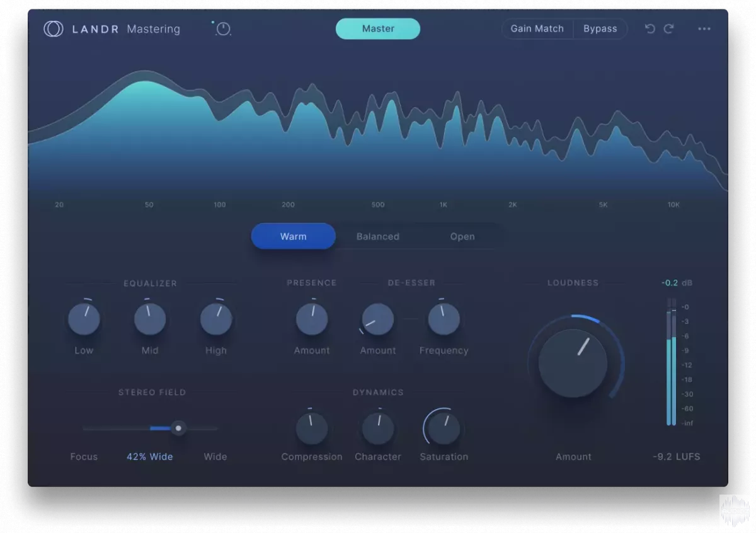Click the Character knob
Image resolution: width=756 pixels, height=533 pixels.
tap(378, 428)
